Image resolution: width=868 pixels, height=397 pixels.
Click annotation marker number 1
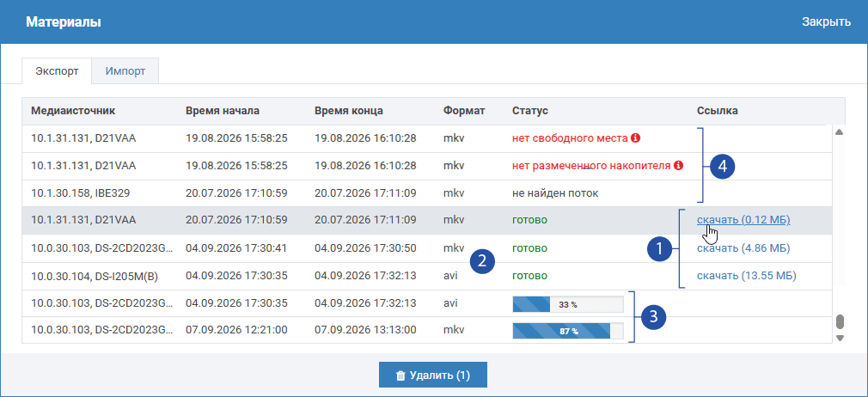(659, 249)
